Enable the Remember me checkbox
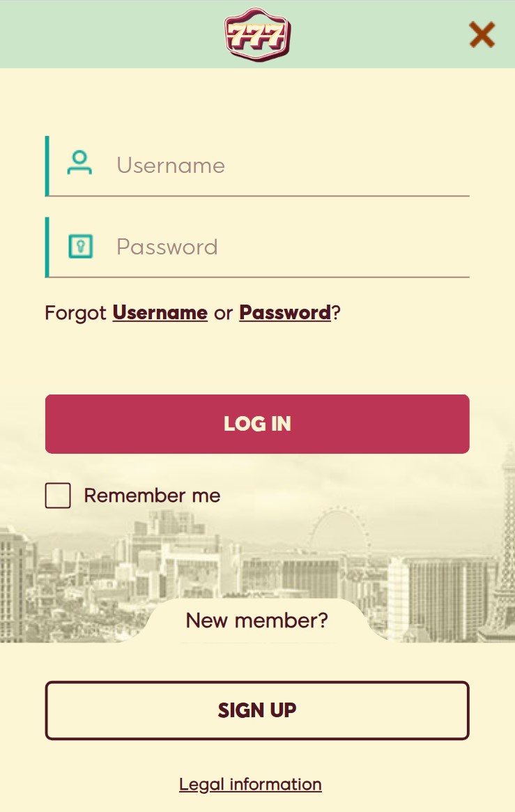Image resolution: width=515 pixels, height=812 pixels. click(58, 496)
